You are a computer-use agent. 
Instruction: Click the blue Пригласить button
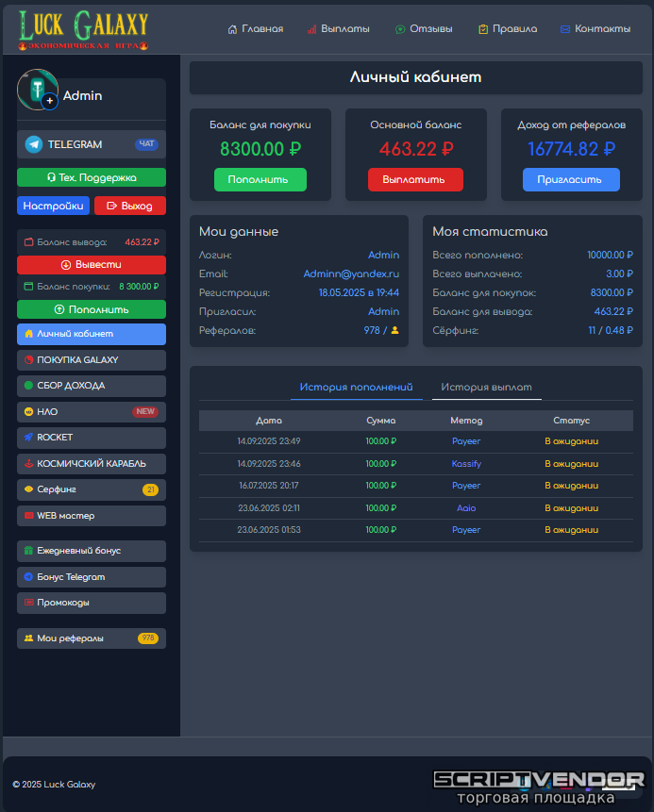click(571, 180)
